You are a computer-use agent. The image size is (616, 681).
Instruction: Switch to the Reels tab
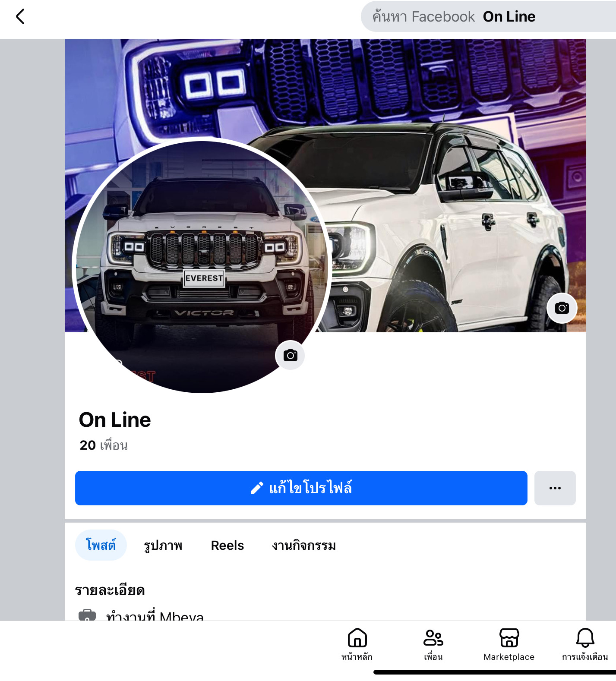tap(227, 545)
